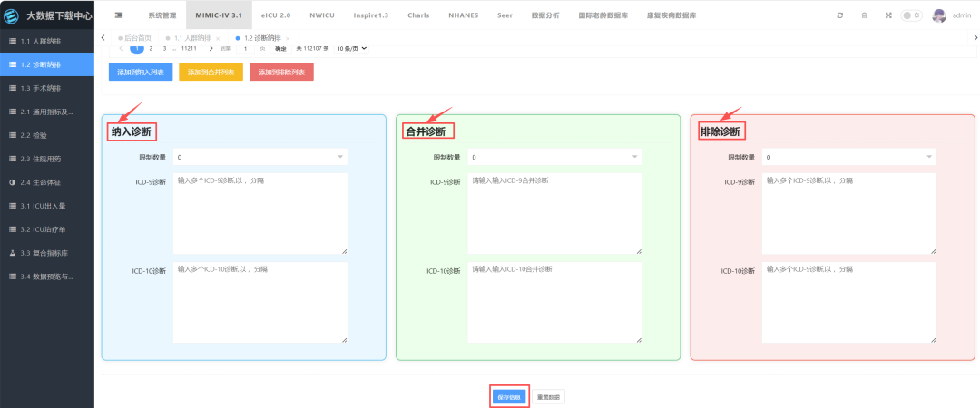Screen dimensions: 980x408
Task: Open 3.4 数据预览与... in the sidebar
Action: pyautogui.click(x=47, y=277)
